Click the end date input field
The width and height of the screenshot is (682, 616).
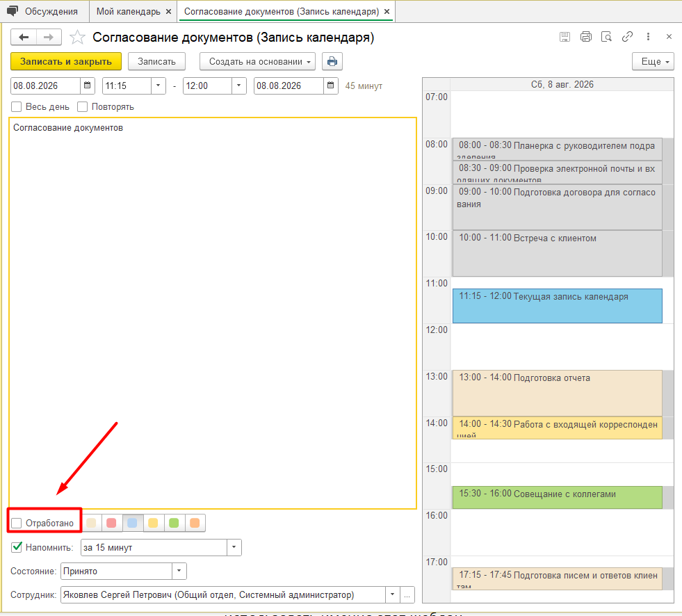(x=289, y=86)
